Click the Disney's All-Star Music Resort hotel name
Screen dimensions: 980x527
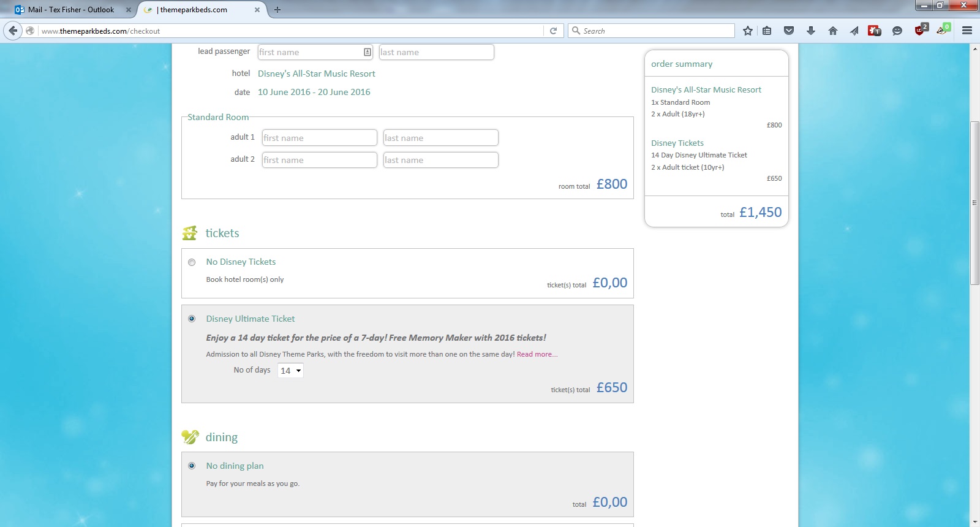click(x=316, y=74)
